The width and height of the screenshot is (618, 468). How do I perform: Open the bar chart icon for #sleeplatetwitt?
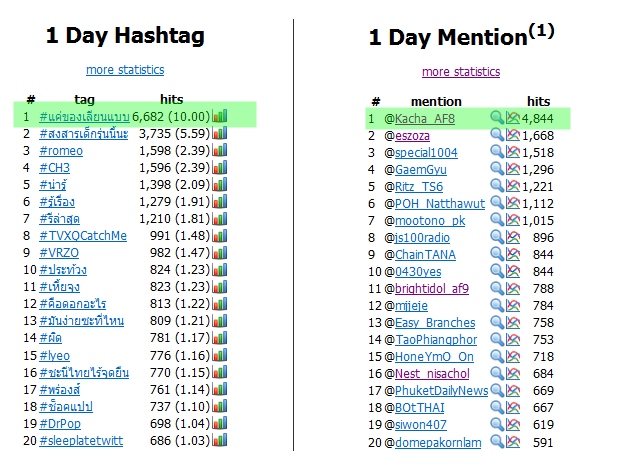[x=220, y=440]
